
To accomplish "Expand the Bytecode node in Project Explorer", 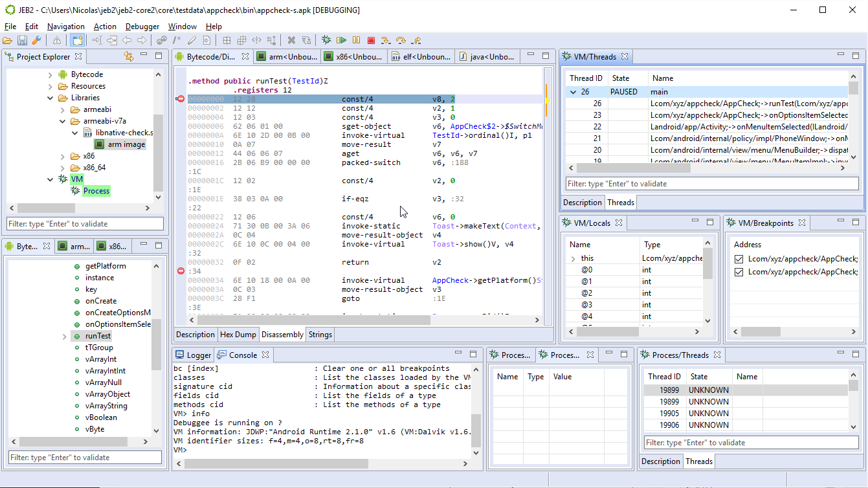I will pos(50,75).
